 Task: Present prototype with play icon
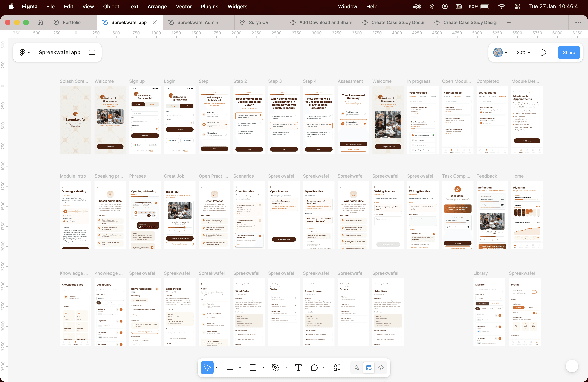544,52
